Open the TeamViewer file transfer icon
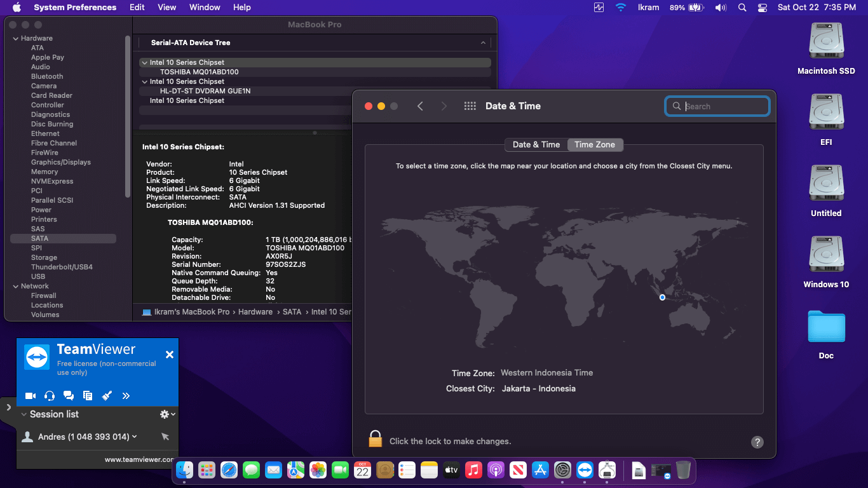 coord(88,396)
